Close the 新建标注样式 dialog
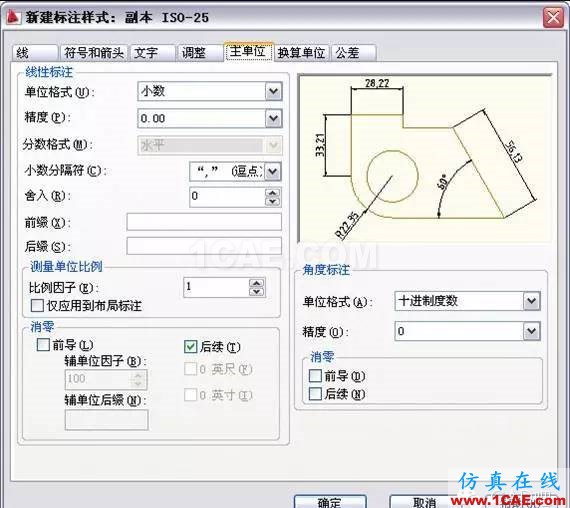 click(x=553, y=17)
